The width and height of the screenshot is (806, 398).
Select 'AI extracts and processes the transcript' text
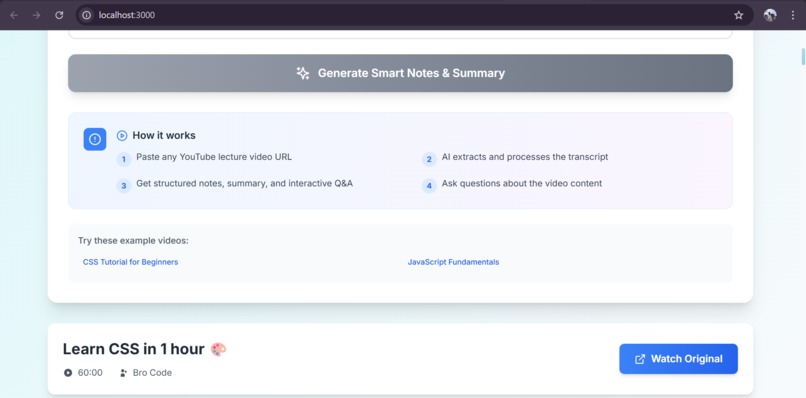click(525, 157)
